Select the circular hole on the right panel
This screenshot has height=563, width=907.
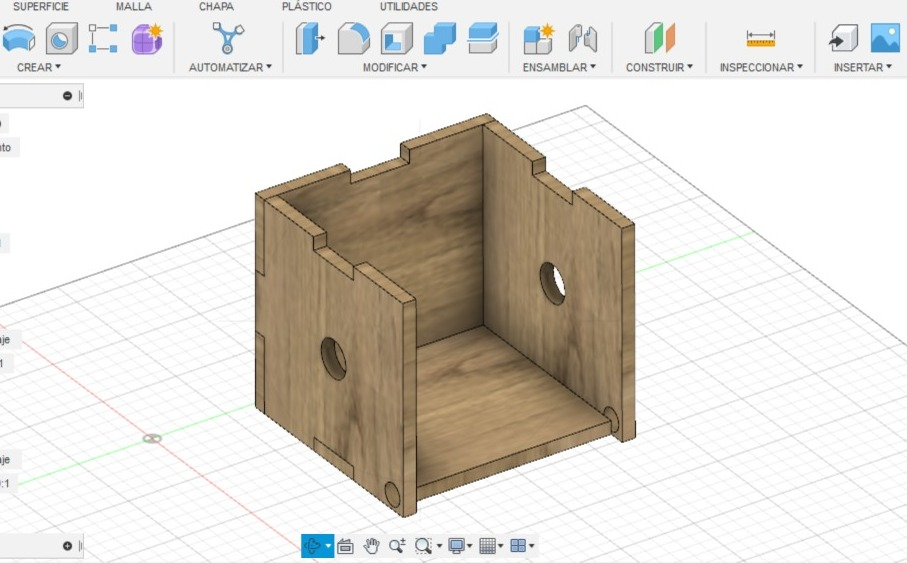[x=552, y=283]
